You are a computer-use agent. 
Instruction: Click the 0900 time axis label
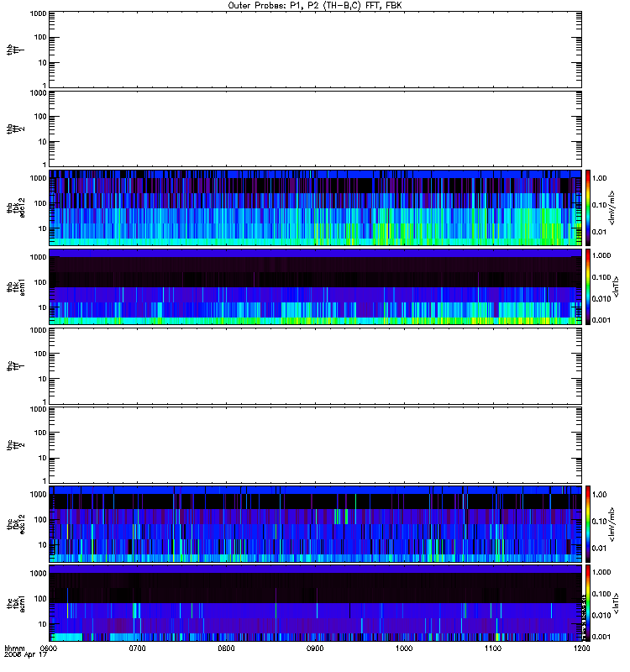click(315, 648)
